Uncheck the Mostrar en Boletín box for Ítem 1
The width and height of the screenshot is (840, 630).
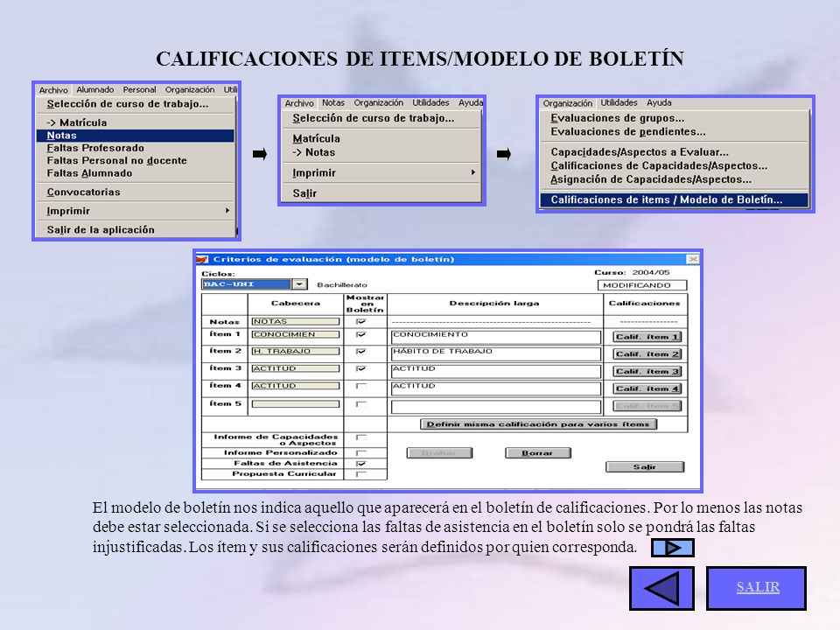[x=361, y=334]
